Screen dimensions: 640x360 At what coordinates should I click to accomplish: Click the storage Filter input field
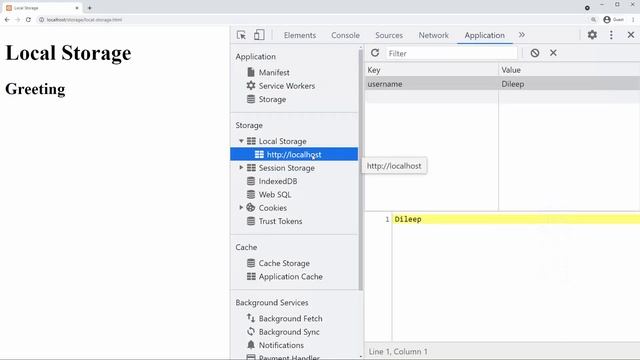pos(451,53)
